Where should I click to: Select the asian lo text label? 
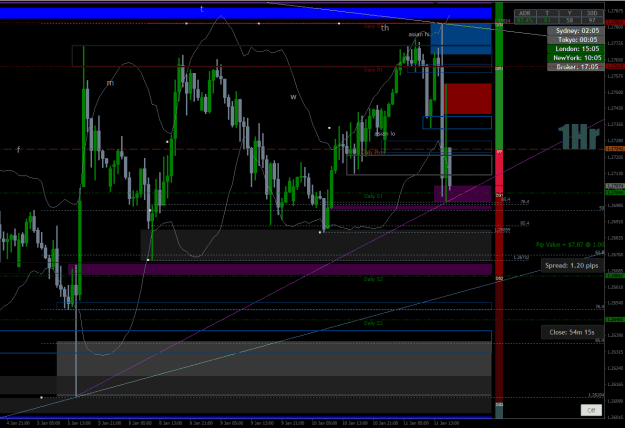point(385,134)
